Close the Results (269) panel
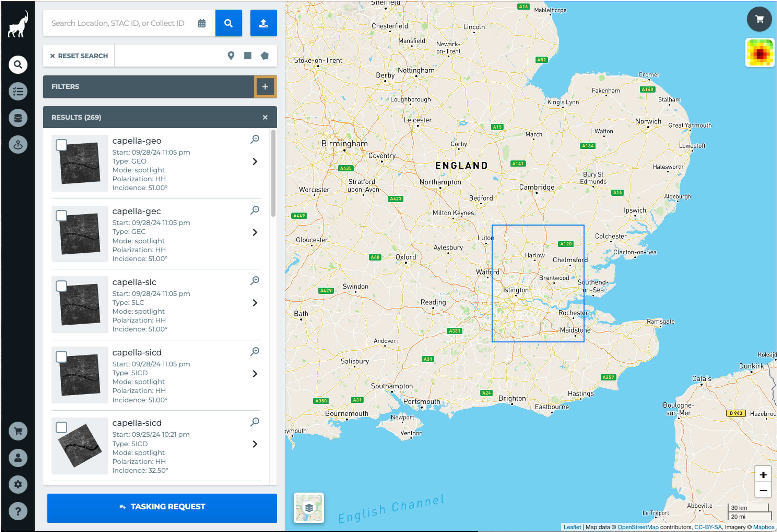The height and width of the screenshot is (532, 777). pyautogui.click(x=265, y=117)
